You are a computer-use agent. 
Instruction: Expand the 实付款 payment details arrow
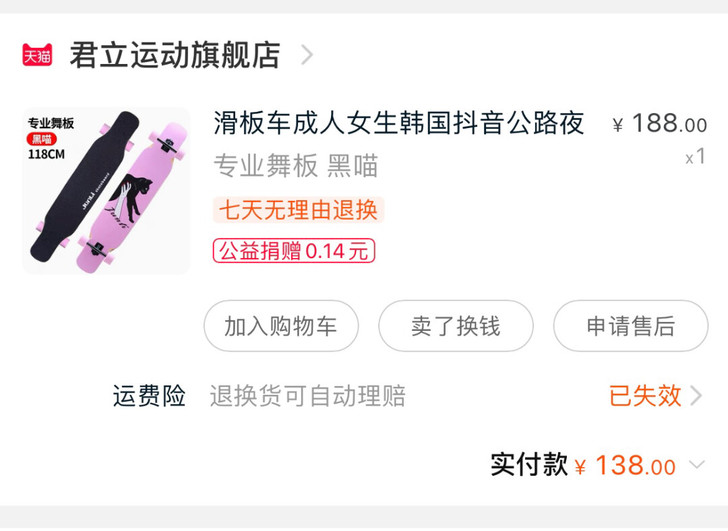[697, 464]
